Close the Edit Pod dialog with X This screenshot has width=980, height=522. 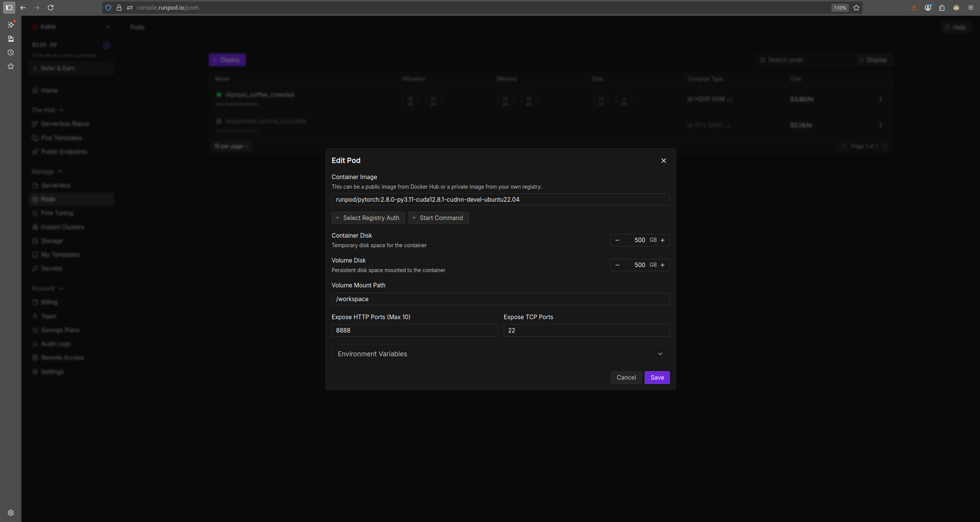click(663, 161)
